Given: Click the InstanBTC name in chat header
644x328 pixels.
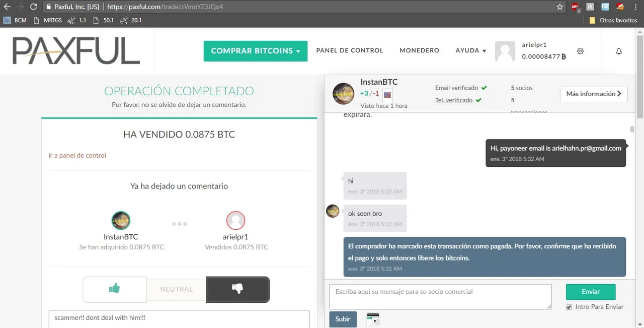Looking at the screenshot, I should [379, 82].
